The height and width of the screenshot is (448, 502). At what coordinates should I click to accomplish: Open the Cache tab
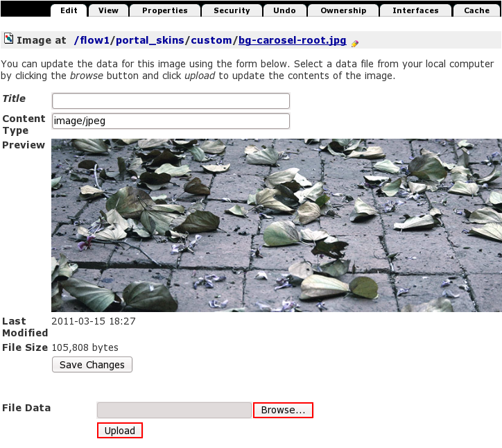click(x=476, y=10)
